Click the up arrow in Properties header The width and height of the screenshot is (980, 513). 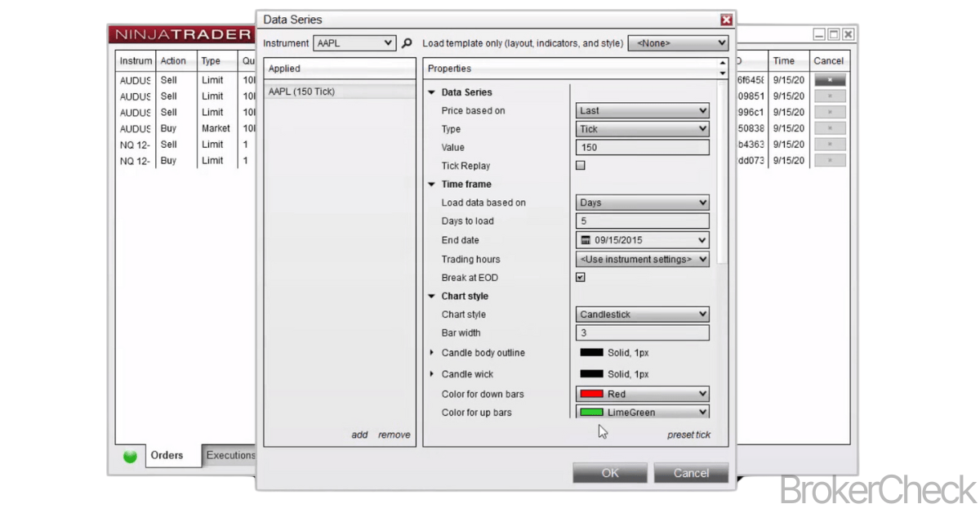(x=722, y=64)
